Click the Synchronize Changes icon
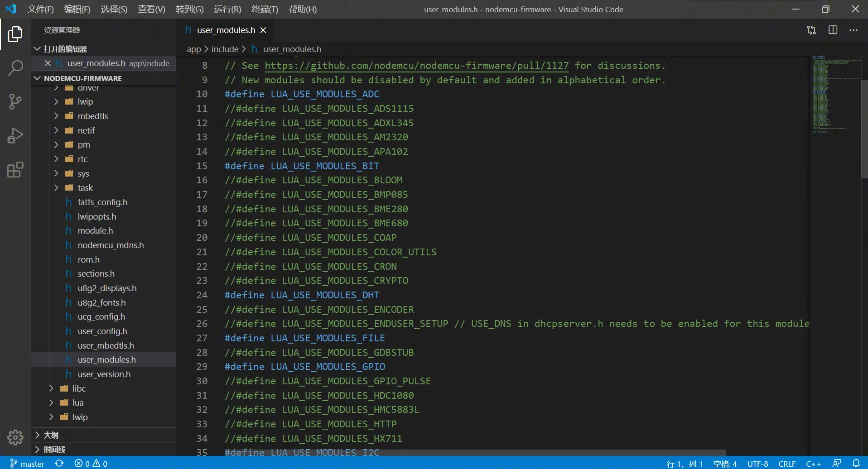This screenshot has height=469, width=868. click(59, 463)
